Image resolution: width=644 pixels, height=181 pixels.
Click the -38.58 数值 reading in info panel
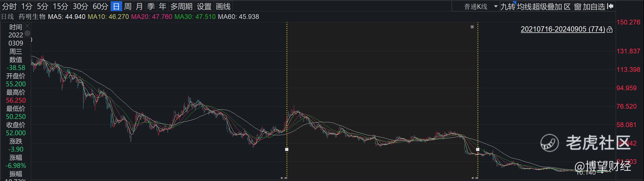tap(16, 68)
